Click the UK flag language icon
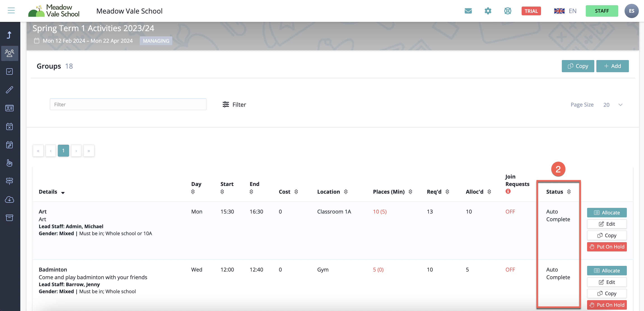This screenshot has width=644, height=311. pos(559,11)
